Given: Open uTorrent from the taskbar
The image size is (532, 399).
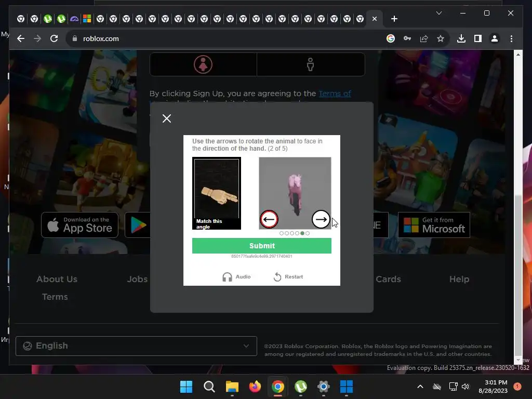Looking at the screenshot, I should tap(301, 387).
